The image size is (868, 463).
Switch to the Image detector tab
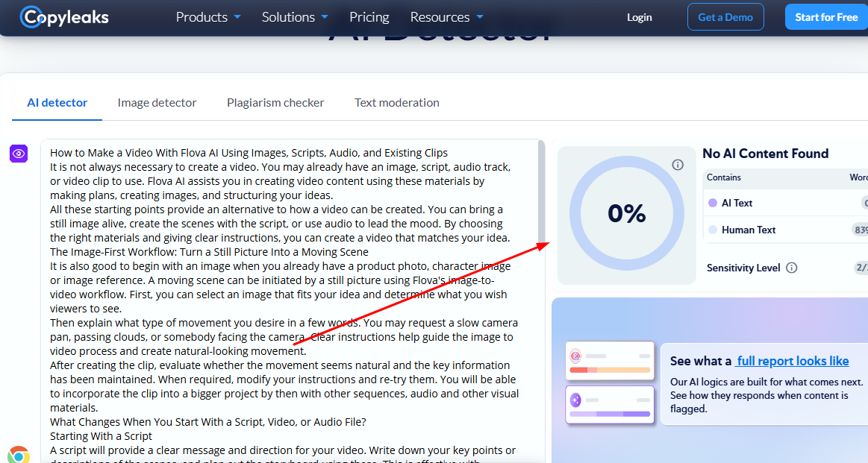(x=157, y=103)
